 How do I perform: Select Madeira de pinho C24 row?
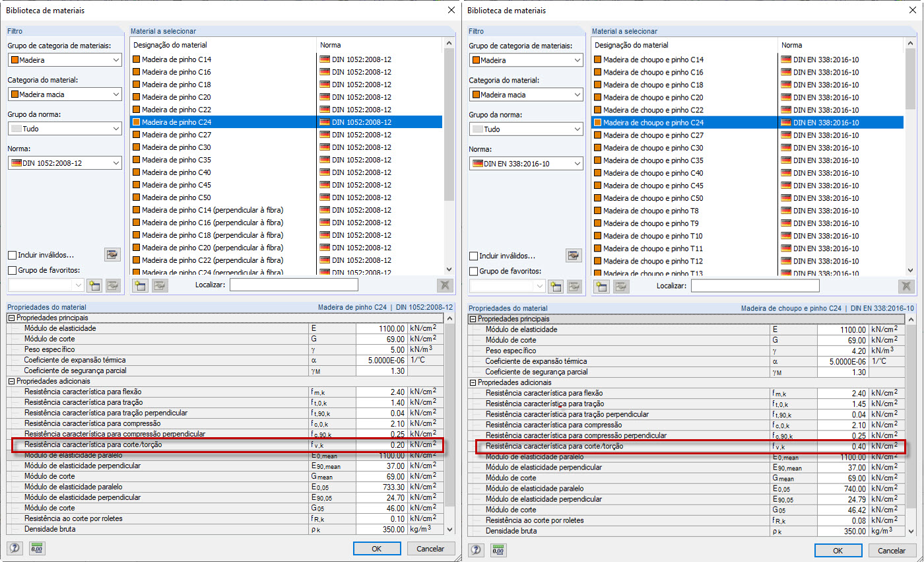tap(287, 122)
